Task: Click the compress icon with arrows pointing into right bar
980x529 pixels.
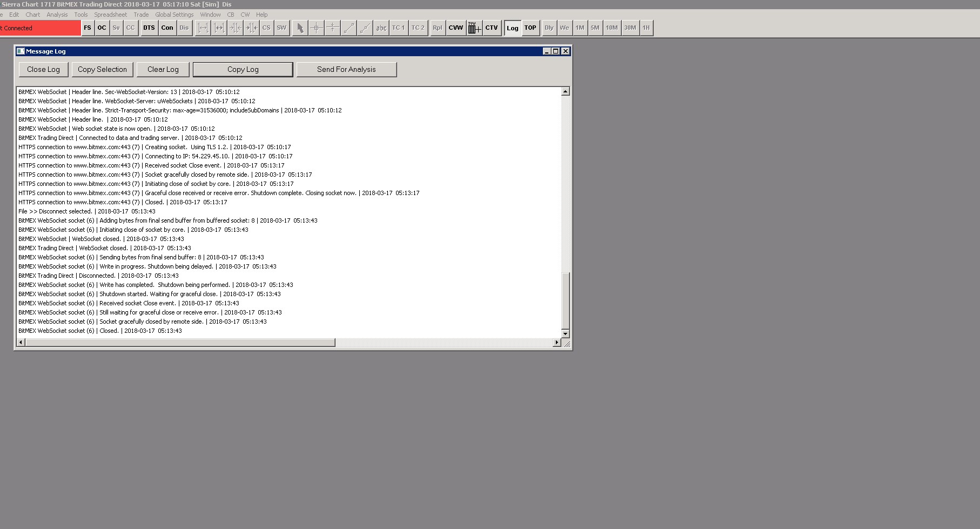Action: [x=251, y=28]
